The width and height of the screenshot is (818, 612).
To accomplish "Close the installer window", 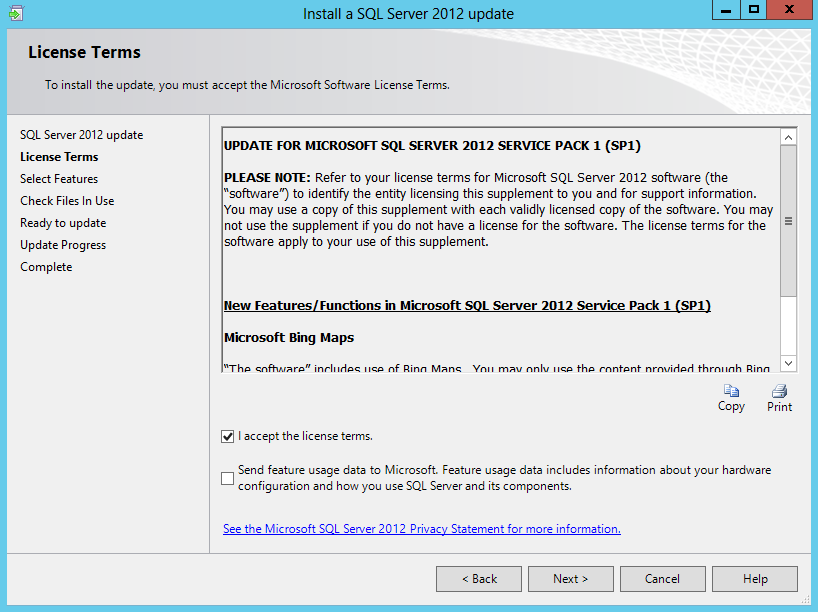I will 789,10.
